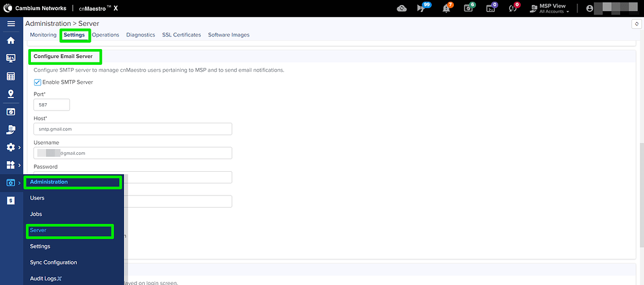Click the cloud sync status icon

(x=402, y=8)
